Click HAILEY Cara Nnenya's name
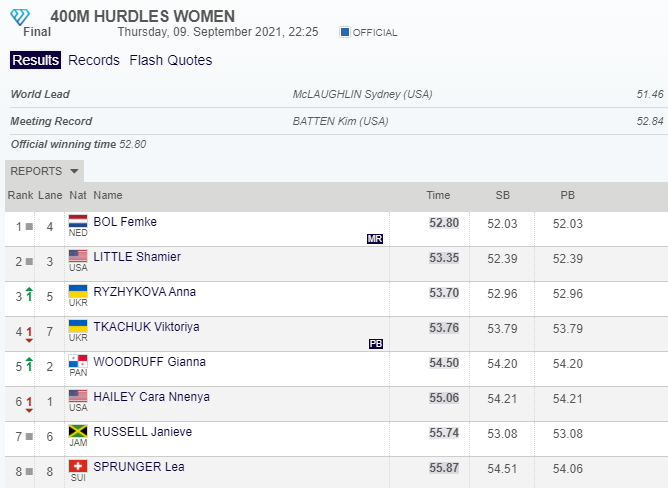The width and height of the screenshot is (668, 488). point(151,397)
